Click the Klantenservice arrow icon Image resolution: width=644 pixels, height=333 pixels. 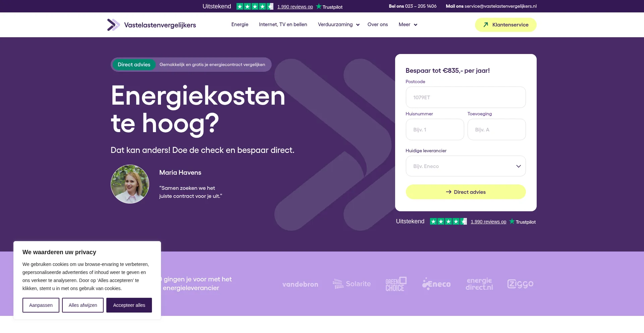coord(486,25)
